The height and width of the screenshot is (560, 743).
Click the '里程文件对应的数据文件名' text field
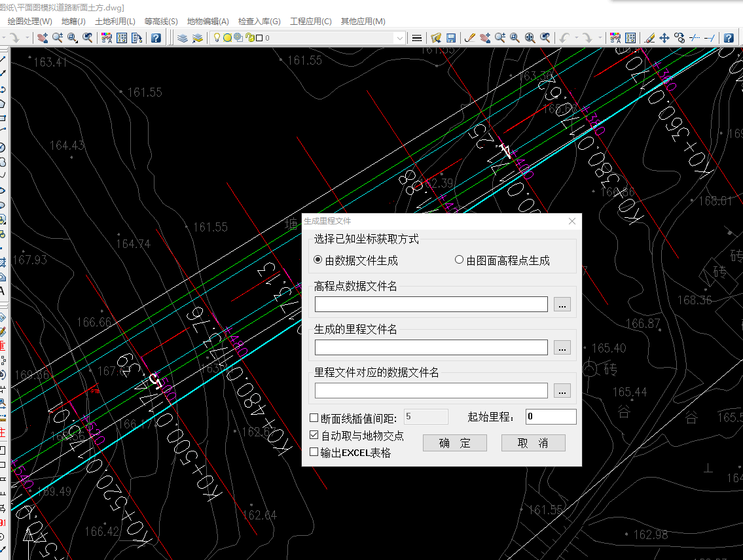(431, 391)
